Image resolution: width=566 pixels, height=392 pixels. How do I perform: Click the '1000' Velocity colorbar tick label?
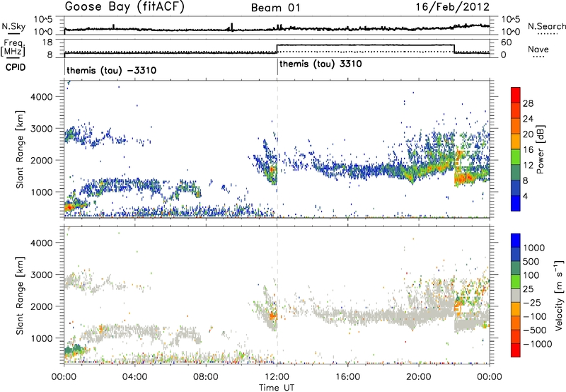pos(533,248)
